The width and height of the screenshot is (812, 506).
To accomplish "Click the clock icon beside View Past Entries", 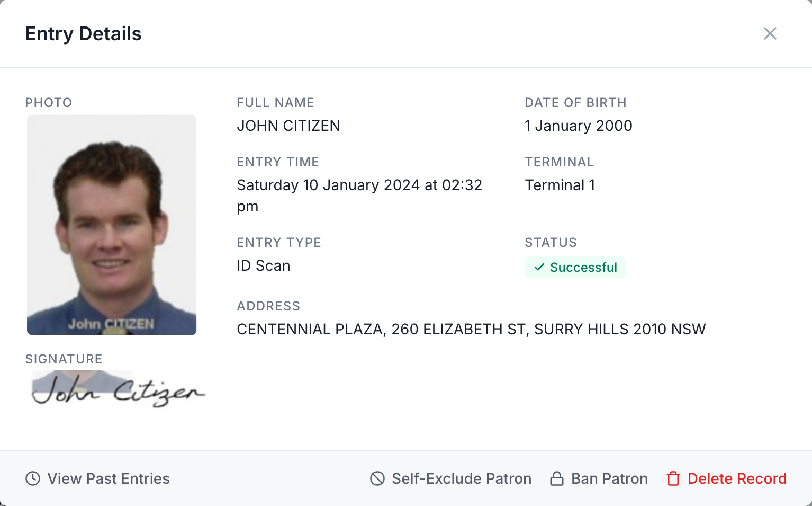I will tap(33, 478).
